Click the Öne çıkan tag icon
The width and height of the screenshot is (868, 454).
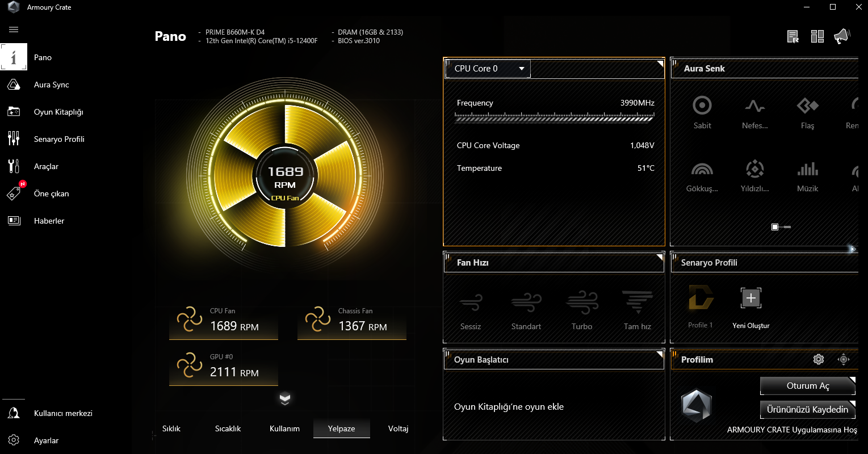(14, 193)
